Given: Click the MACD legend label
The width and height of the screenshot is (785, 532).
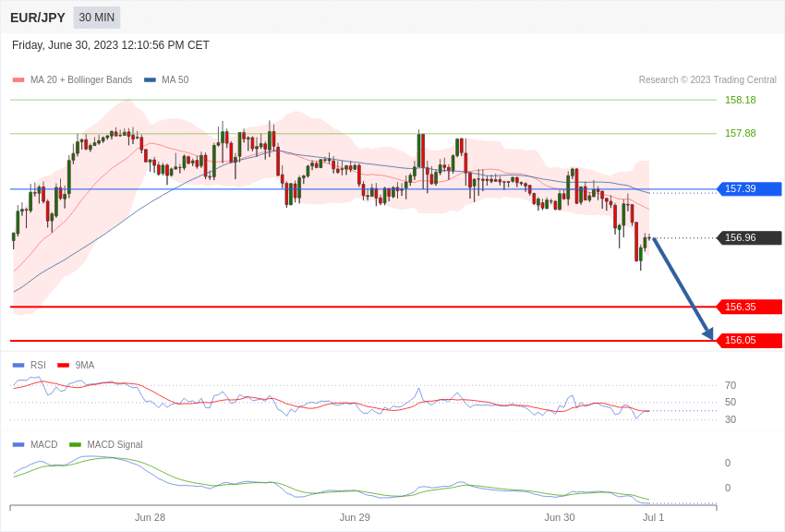Looking at the screenshot, I should coord(44,444).
